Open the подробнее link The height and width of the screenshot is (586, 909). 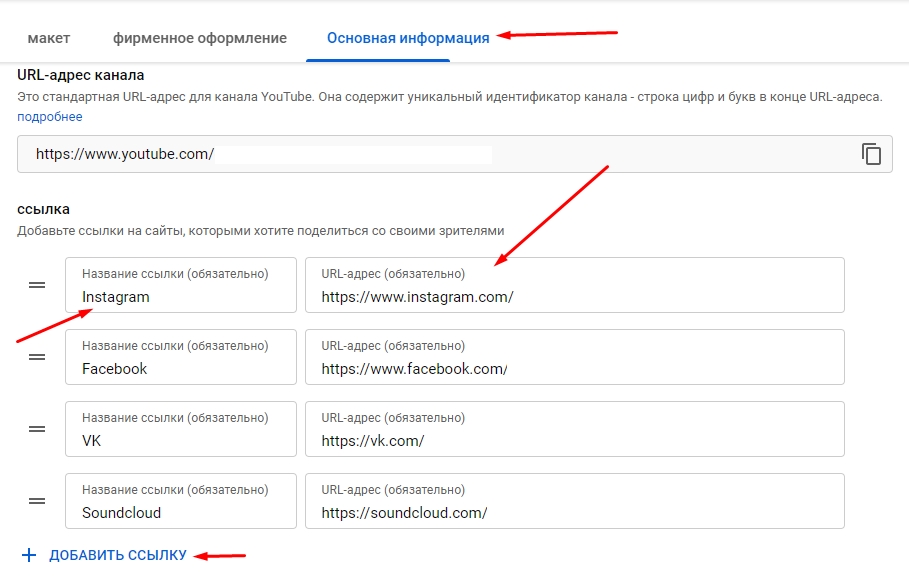(x=50, y=117)
